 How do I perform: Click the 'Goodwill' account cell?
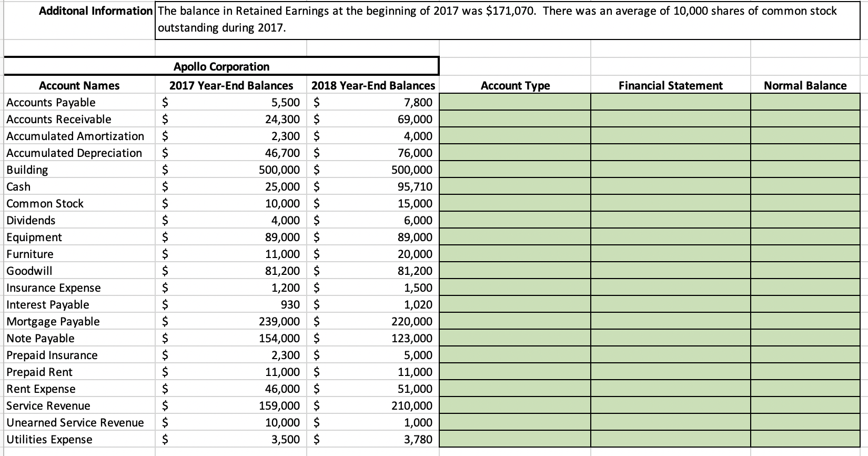(79, 271)
